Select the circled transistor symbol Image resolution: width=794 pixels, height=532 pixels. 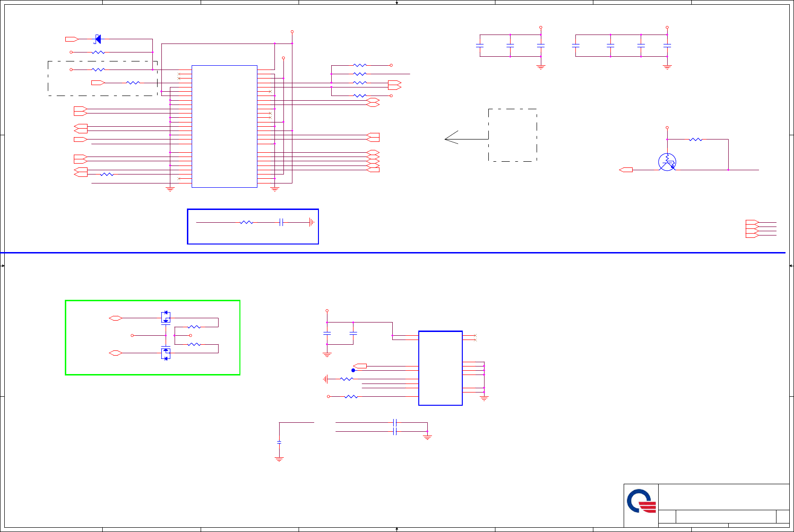[x=667, y=162]
